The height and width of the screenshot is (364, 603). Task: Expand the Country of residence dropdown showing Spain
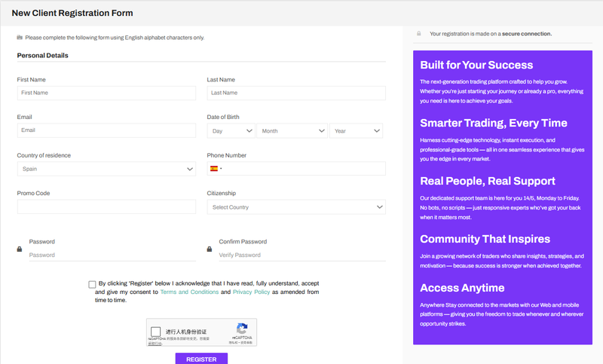106,169
